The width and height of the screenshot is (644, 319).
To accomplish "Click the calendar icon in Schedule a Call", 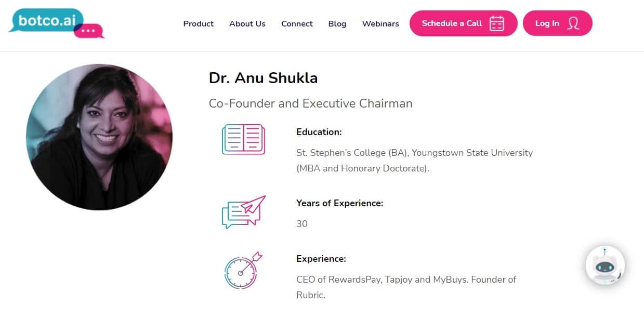I will pyautogui.click(x=496, y=23).
